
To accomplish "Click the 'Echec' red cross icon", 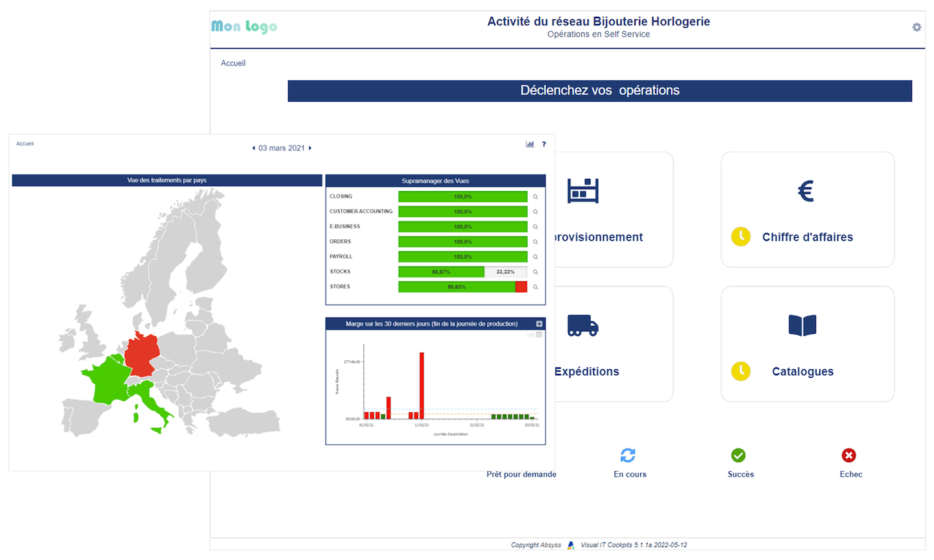I will [x=850, y=456].
